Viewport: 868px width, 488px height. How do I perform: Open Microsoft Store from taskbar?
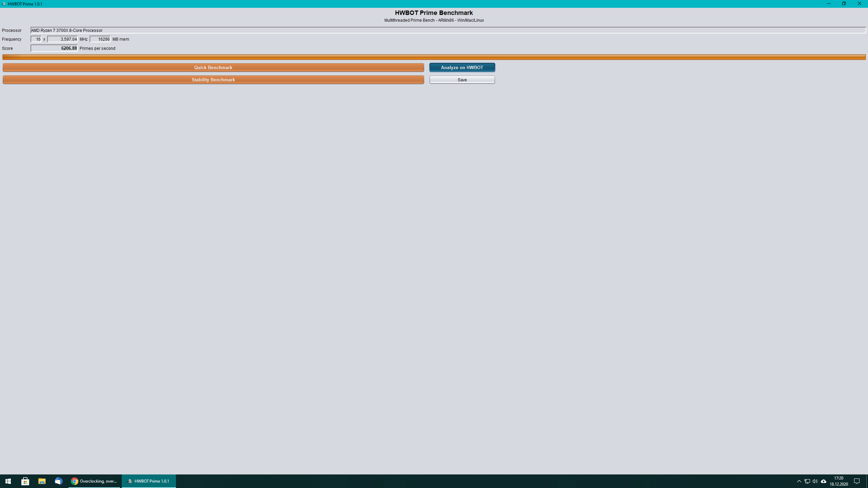point(25,481)
